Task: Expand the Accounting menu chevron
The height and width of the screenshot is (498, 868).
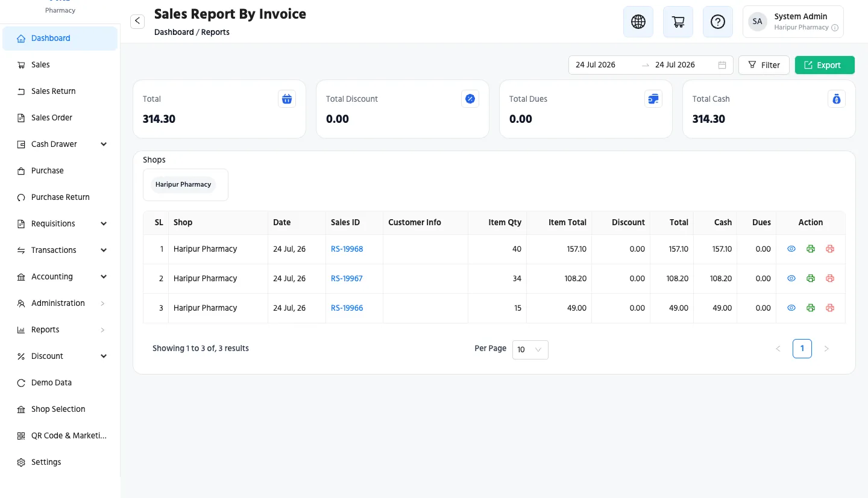Action: 104,277
